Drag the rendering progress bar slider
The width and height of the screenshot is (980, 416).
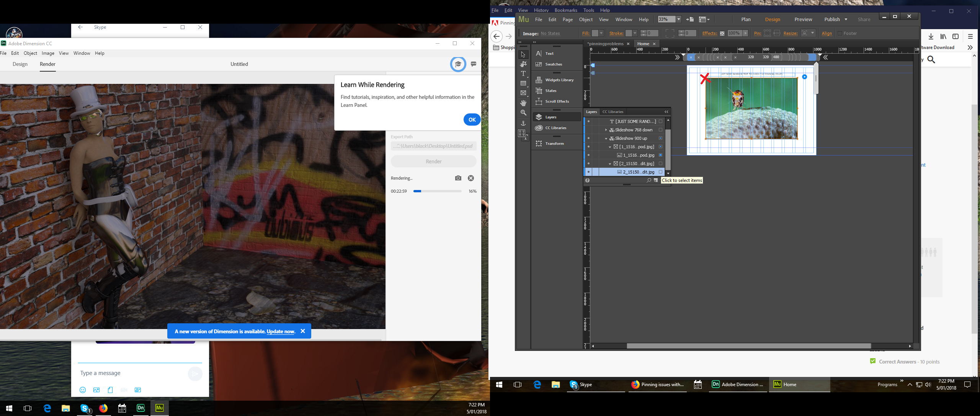coord(421,192)
